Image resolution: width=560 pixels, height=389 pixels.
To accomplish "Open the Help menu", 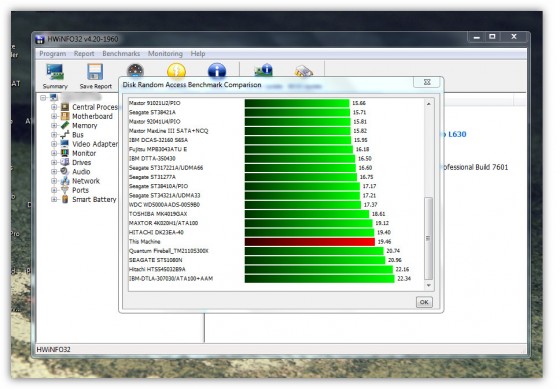I will [198, 54].
